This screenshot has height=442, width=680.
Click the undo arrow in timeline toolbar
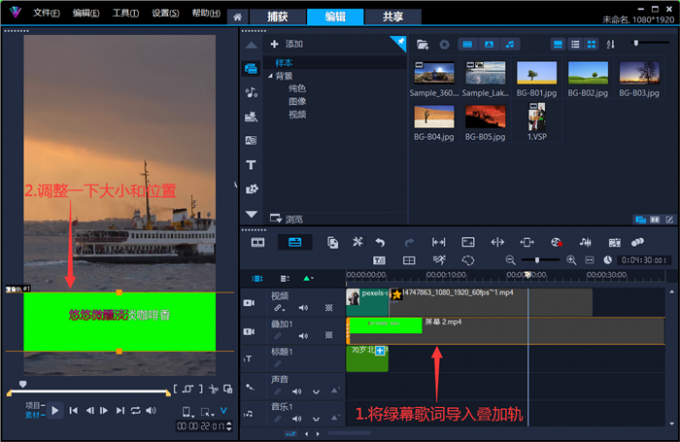[x=380, y=242]
